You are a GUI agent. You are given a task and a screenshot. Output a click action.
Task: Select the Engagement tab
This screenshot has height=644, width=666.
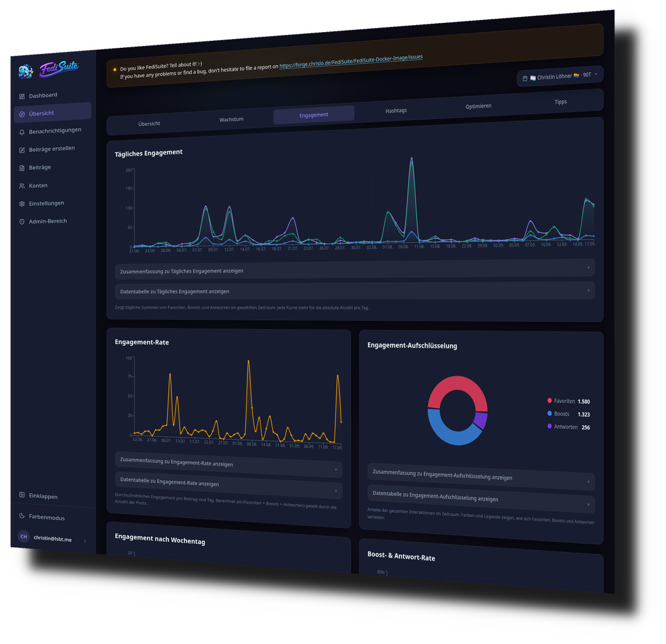[x=314, y=115]
